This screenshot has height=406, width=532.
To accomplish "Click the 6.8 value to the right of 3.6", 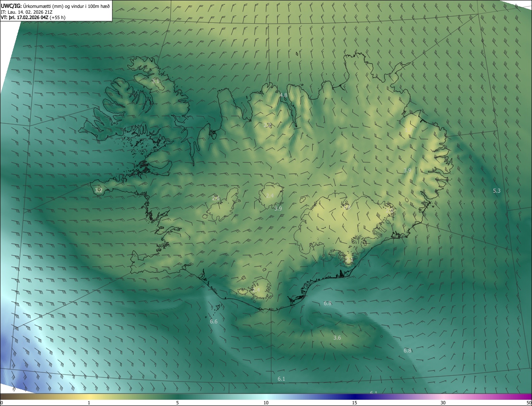I will point(407,350).
